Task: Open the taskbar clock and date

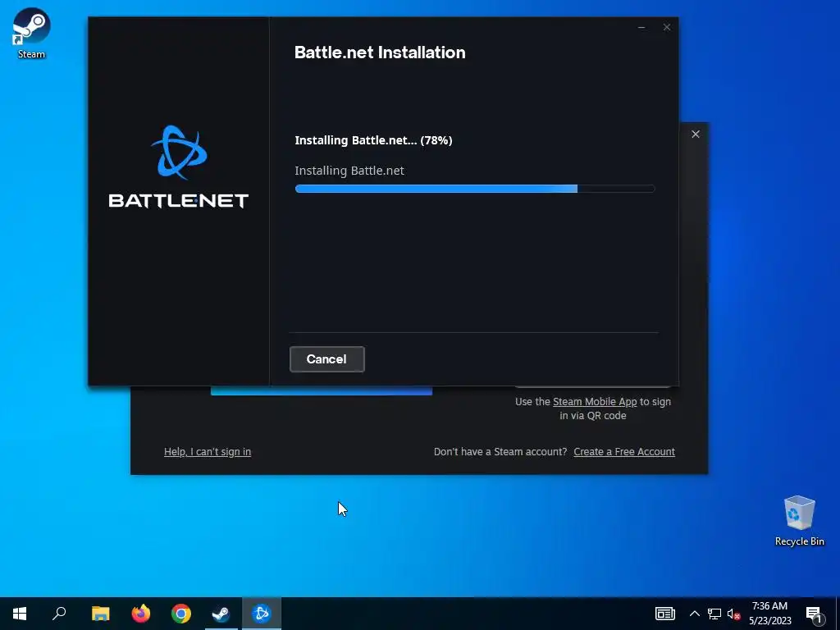Action: click(769, 614)
